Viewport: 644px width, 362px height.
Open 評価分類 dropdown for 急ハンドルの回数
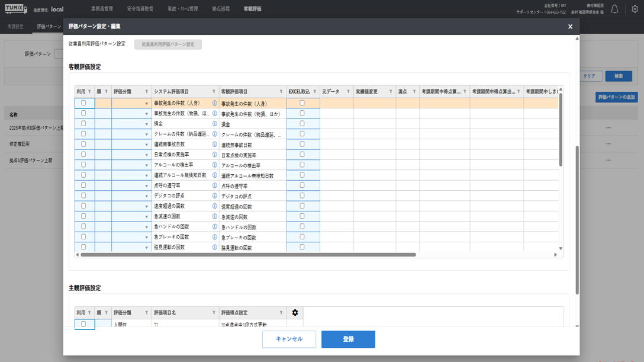(146, 227)
